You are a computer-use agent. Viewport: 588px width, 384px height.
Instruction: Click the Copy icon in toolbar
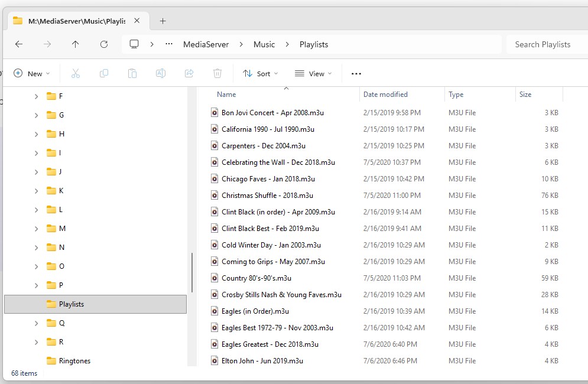104,73
